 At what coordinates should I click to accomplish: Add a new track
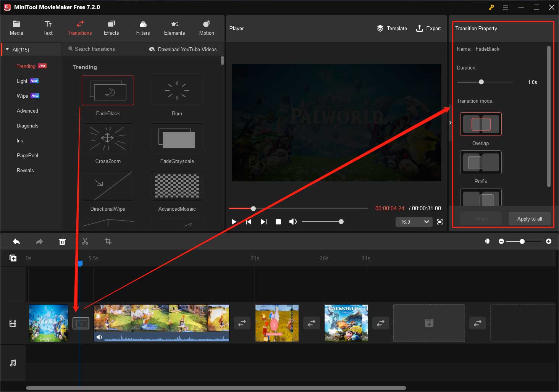[13, 258]
